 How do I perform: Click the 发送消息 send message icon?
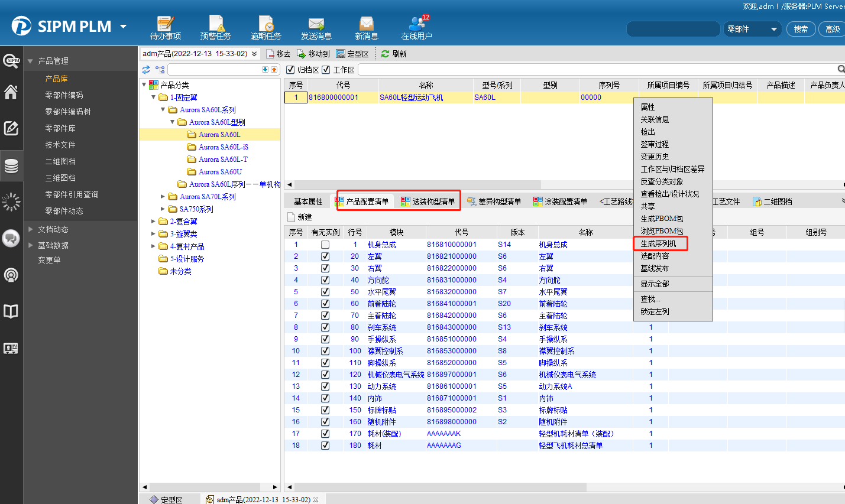(316, 24)
